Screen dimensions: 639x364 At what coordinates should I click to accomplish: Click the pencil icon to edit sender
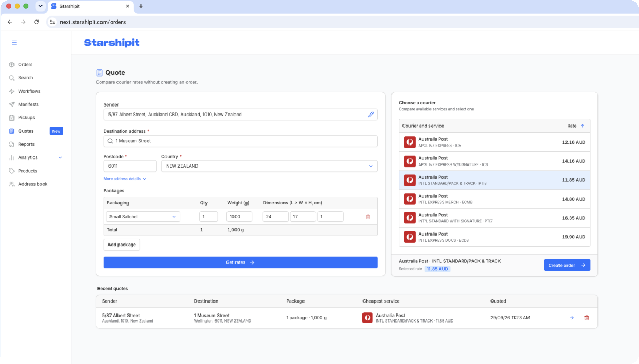(371, 115)
